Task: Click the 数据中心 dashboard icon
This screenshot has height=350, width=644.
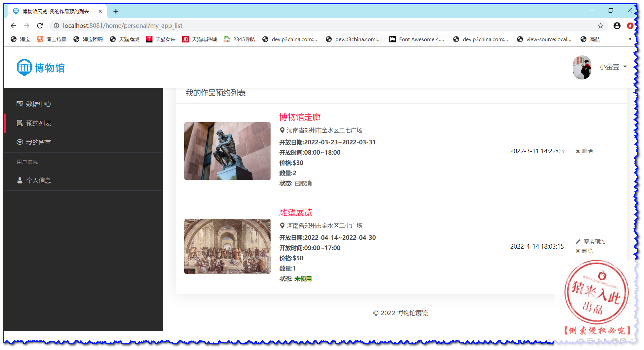Action: click(20, 104)
